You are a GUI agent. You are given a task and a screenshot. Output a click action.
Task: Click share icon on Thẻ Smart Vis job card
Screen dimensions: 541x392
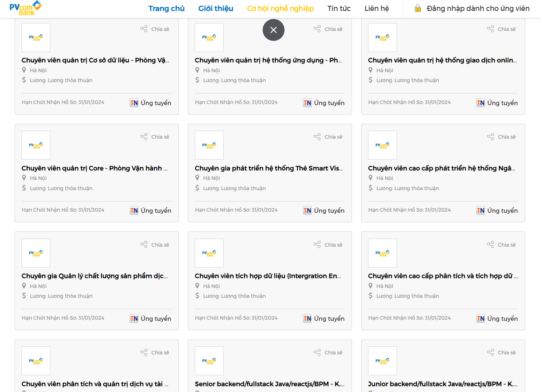317,137
